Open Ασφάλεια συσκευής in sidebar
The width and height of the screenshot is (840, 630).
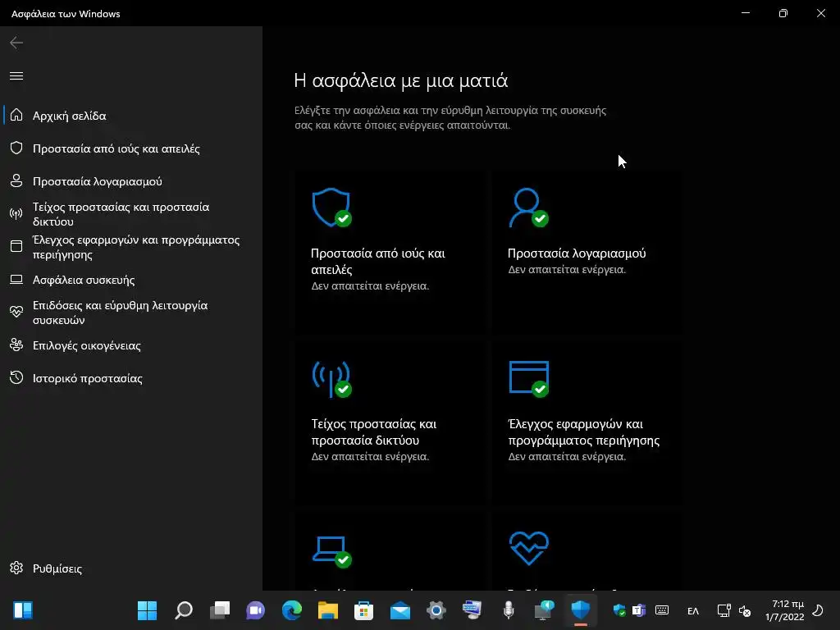(131, 280)
